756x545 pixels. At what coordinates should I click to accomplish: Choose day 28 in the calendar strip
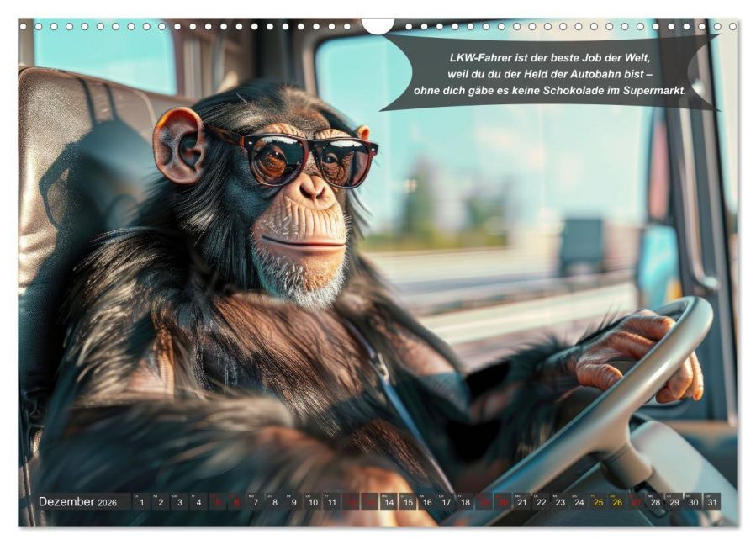tap(655, 501)
